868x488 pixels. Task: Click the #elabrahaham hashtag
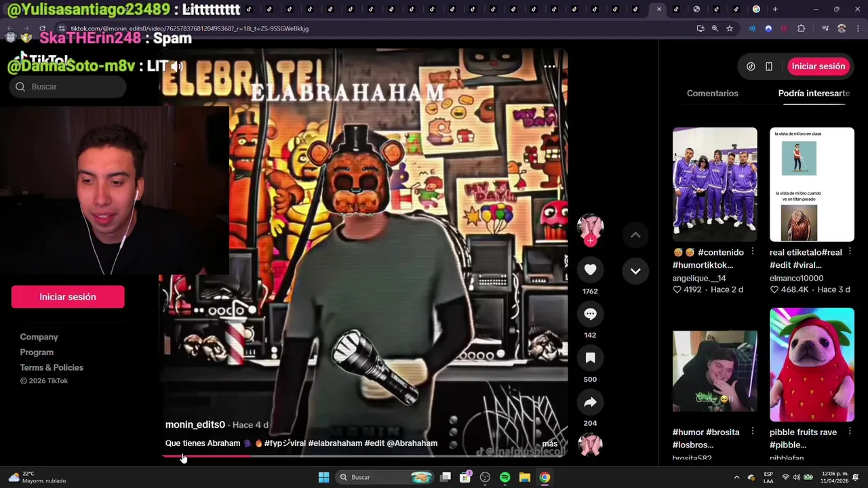tap(335, 443)
